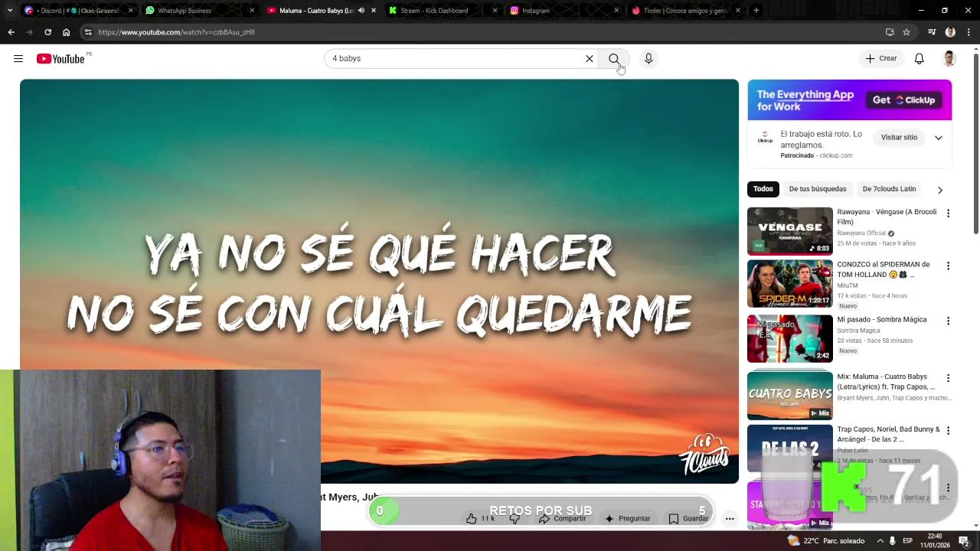Switch to the Stream - Kick Dashboard tab

pos(442,11)
